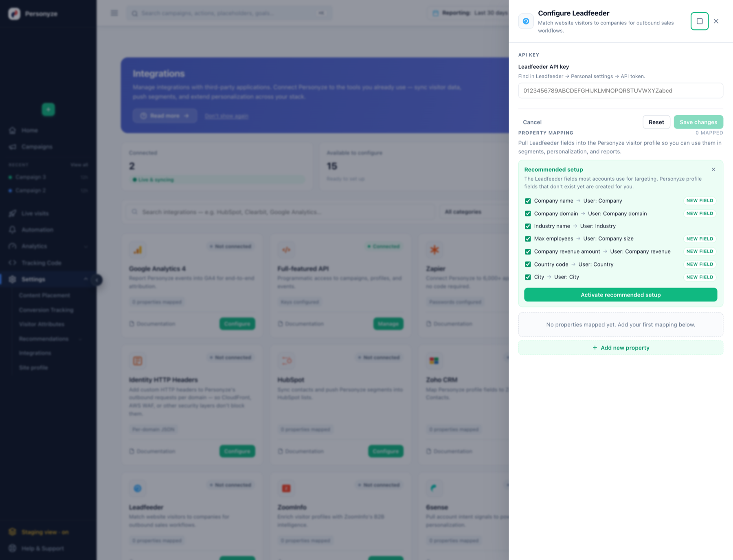This screenshot has width=733, height=560.
Task: Focus the Search integrations field
Action: pos(280,212)
